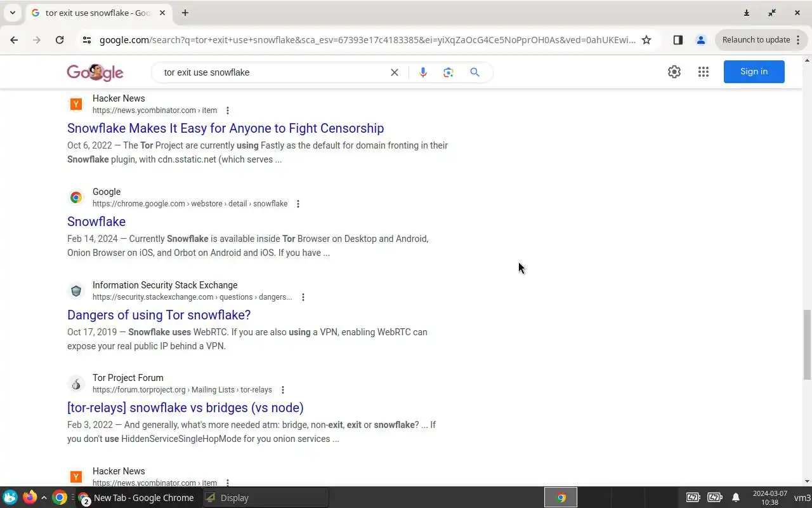Click the 'https://chrome.google.com › webstore › detail › snowflake' URL text

(x=190, y=204)
